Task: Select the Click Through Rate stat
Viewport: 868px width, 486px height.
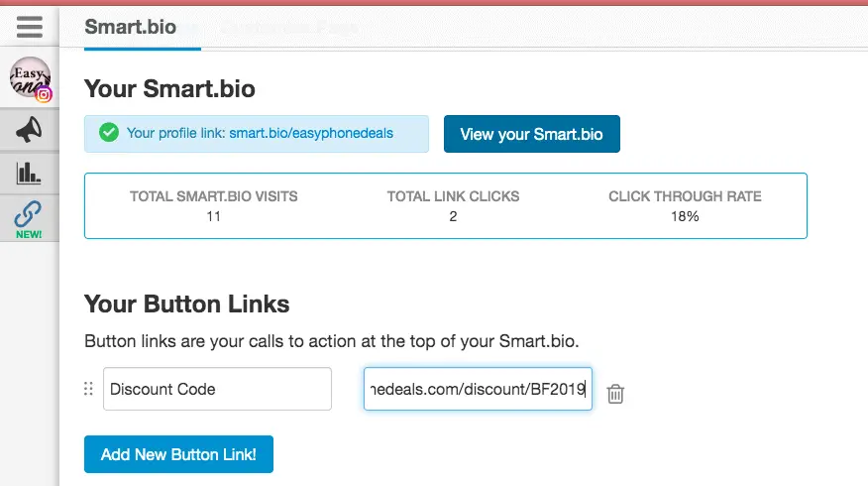Action: 686,206
